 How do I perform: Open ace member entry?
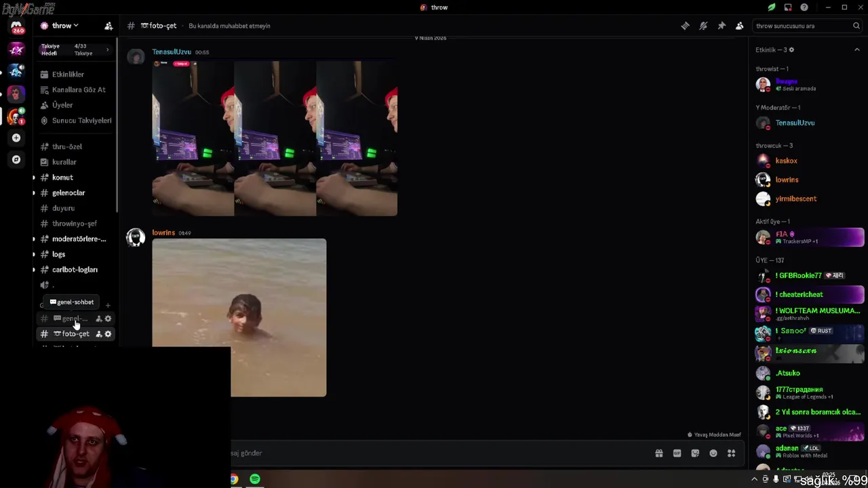point(810,431)
